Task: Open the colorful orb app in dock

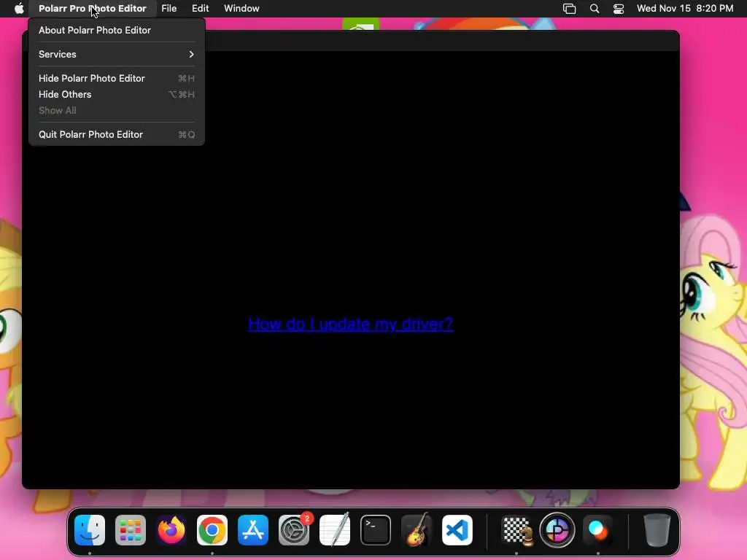Action: [x=598, y=530]
